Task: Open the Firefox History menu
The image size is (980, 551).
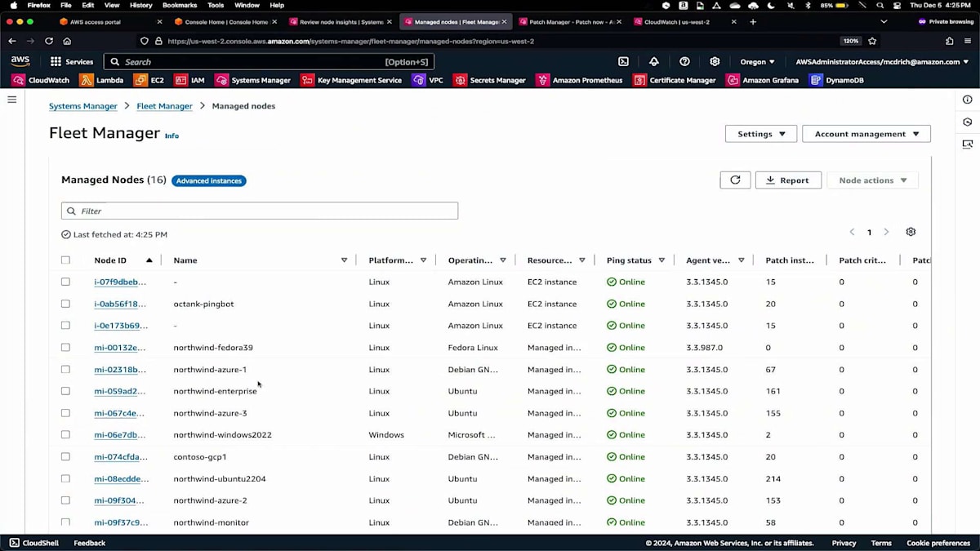Action: point(140,5)
